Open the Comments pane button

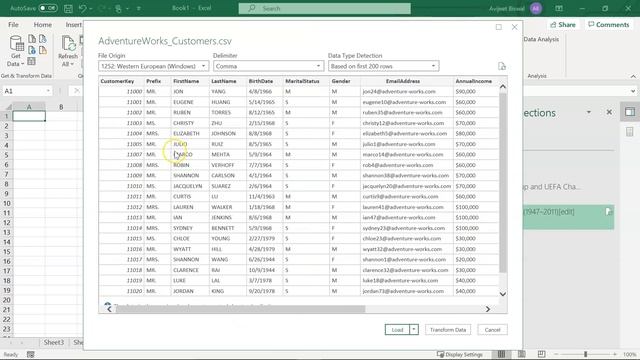(609, 24)
